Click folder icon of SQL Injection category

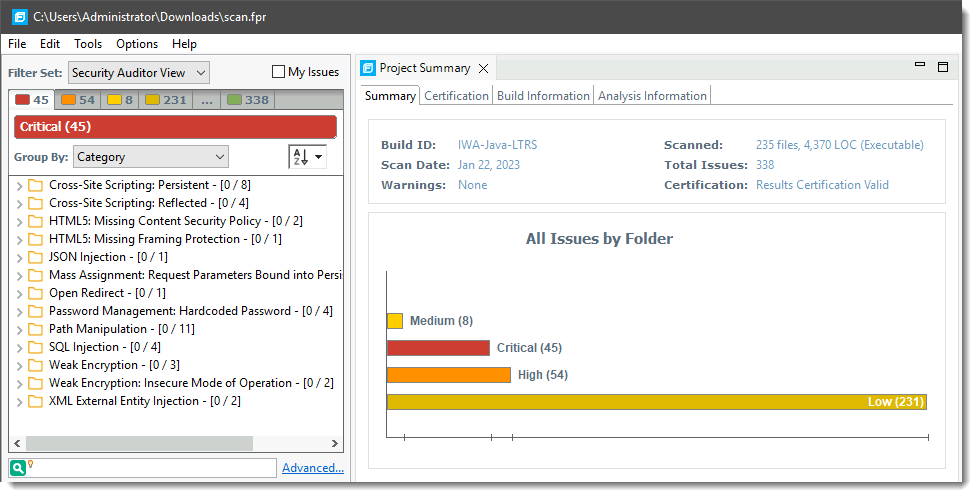pos(36,348)
